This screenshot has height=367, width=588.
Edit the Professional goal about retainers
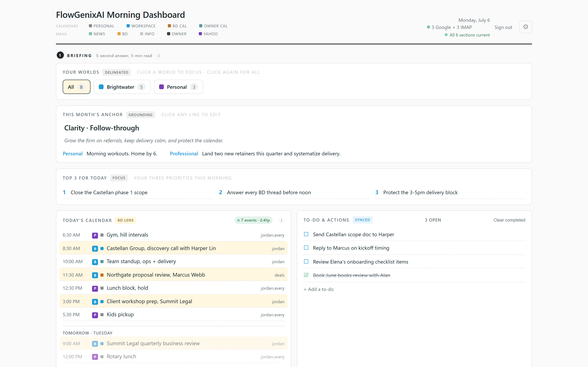click(271, 154)
